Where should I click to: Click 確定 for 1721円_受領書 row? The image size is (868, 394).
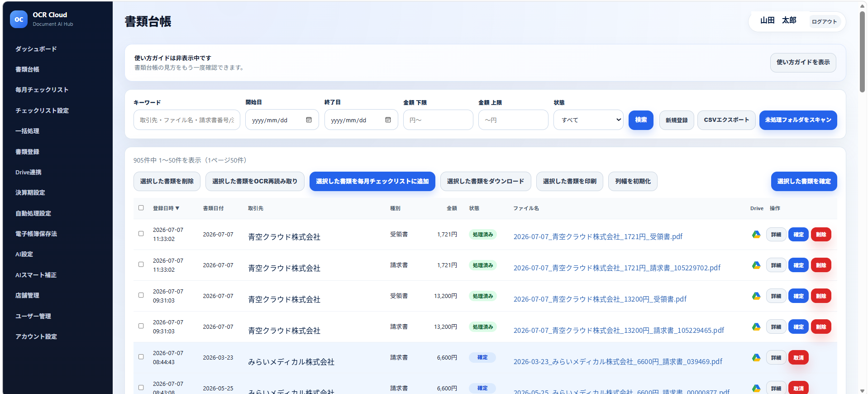click(799, 235)
